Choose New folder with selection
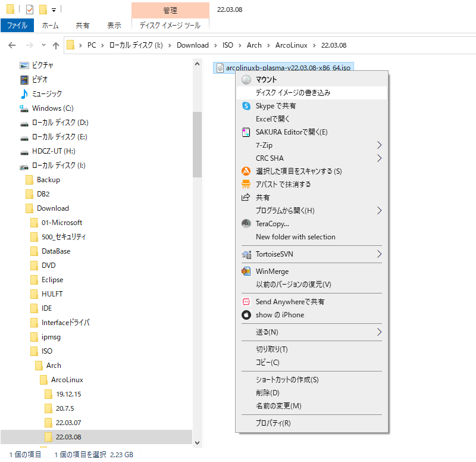The height and width of the screenshot is (462, 476). (x=311, y=236)
